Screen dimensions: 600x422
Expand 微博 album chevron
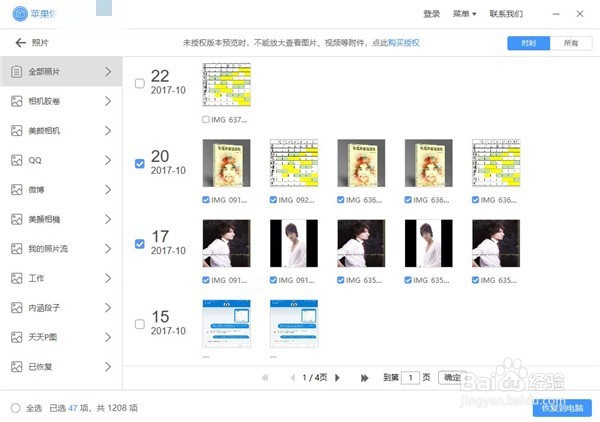coord(108,189)
